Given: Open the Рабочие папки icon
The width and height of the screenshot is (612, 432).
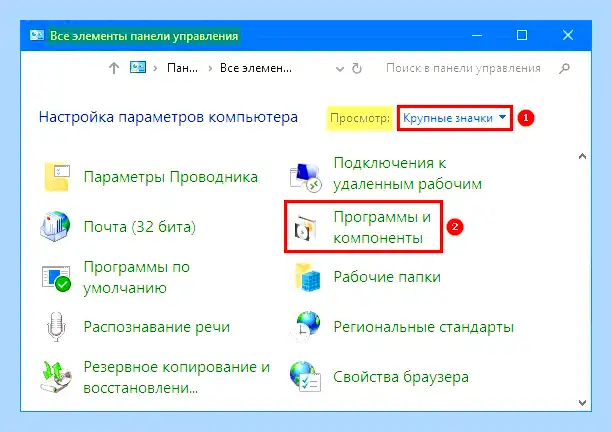Looking at the screenshot, I should point(307,277).
